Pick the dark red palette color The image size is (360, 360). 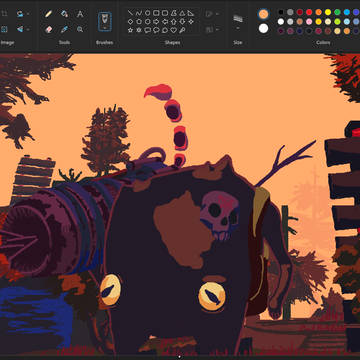pos(300,12)
